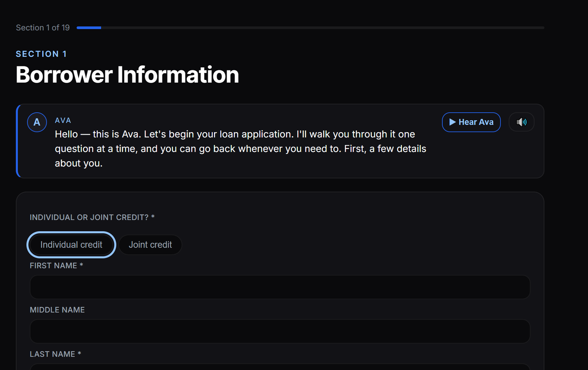Click the Last Name label
The height and width of the screenshot is (370, 588).
tap(55, 354)
